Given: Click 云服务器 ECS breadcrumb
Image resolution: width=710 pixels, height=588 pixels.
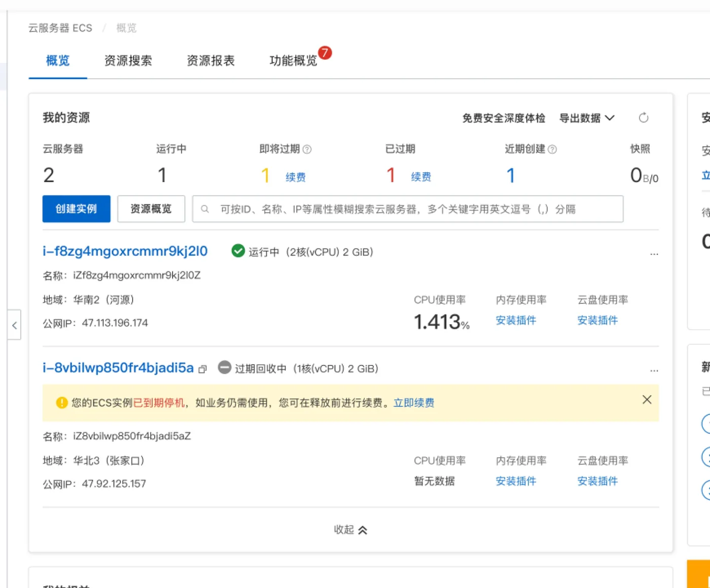Looking at the screenshot, I should [60, 28].
